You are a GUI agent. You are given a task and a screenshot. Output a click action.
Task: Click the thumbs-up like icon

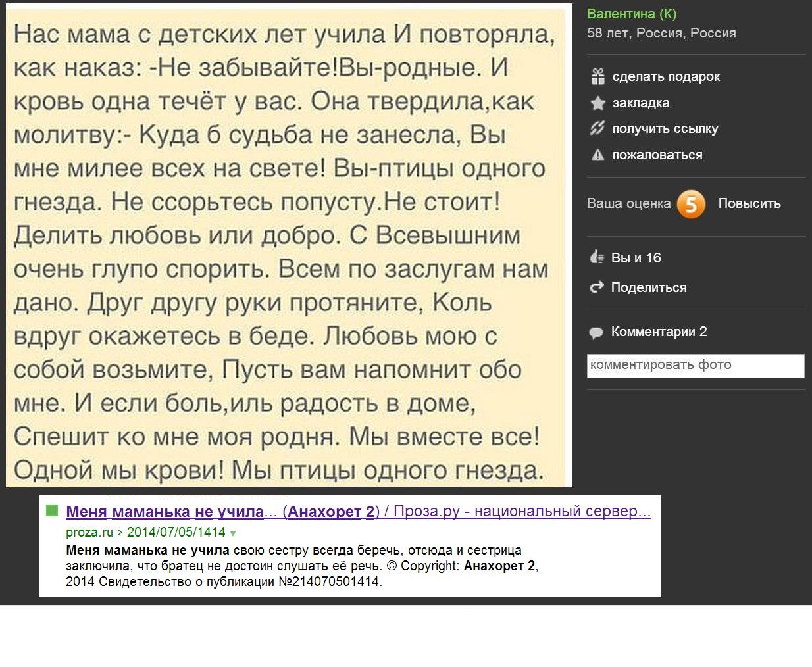coord(597,257)
